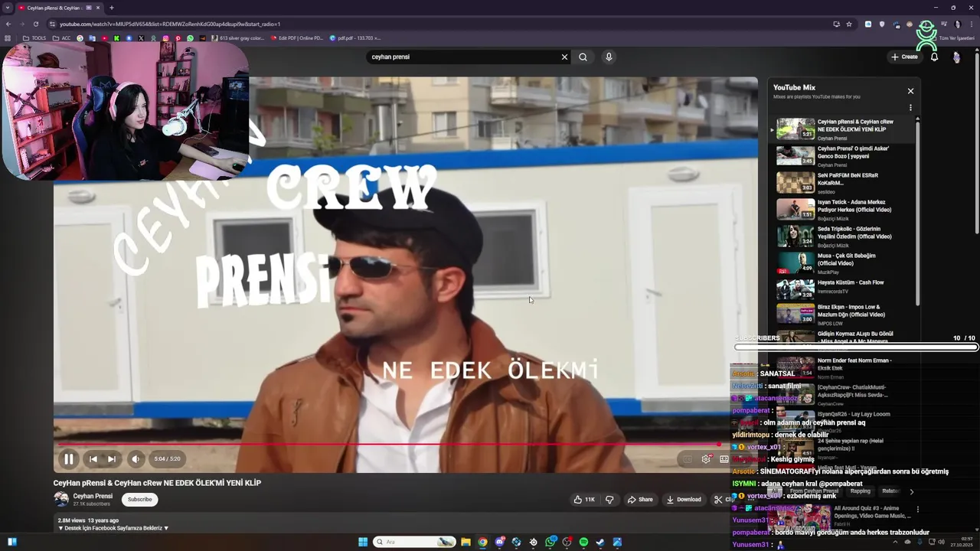Open the All Around Quiz #3 video options menu
The image size is (980, 551).
coord(917,509)
